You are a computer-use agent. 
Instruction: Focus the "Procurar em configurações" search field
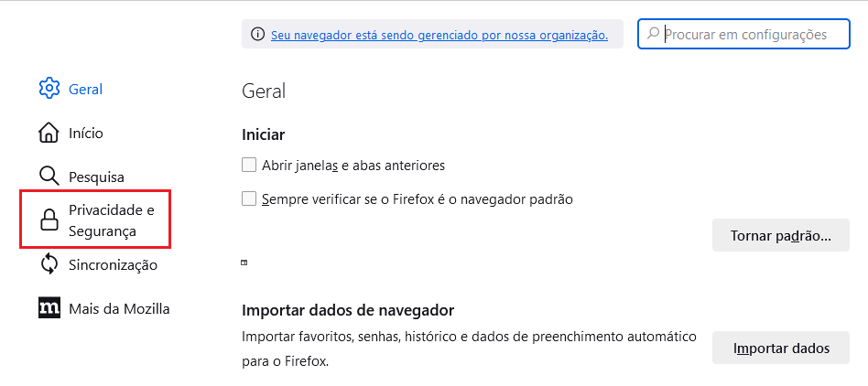pyautogui.click(x=751, y=34)
